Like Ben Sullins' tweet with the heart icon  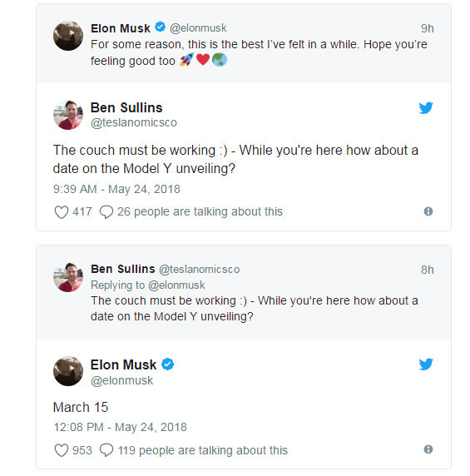pyautogui.click(x=62, y=212)
